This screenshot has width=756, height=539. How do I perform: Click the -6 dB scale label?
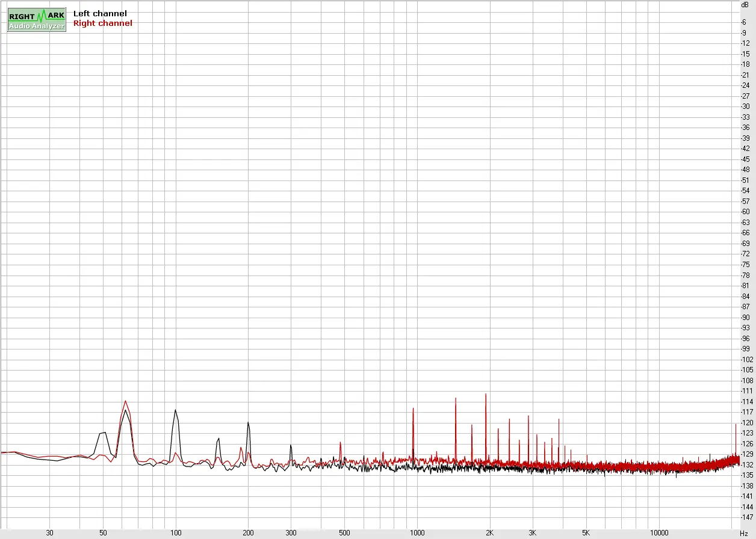745,22
